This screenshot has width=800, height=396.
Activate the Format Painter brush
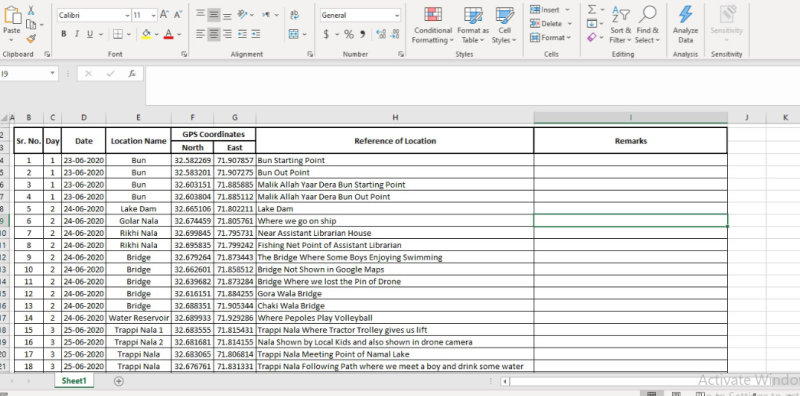tap(31, 39)
